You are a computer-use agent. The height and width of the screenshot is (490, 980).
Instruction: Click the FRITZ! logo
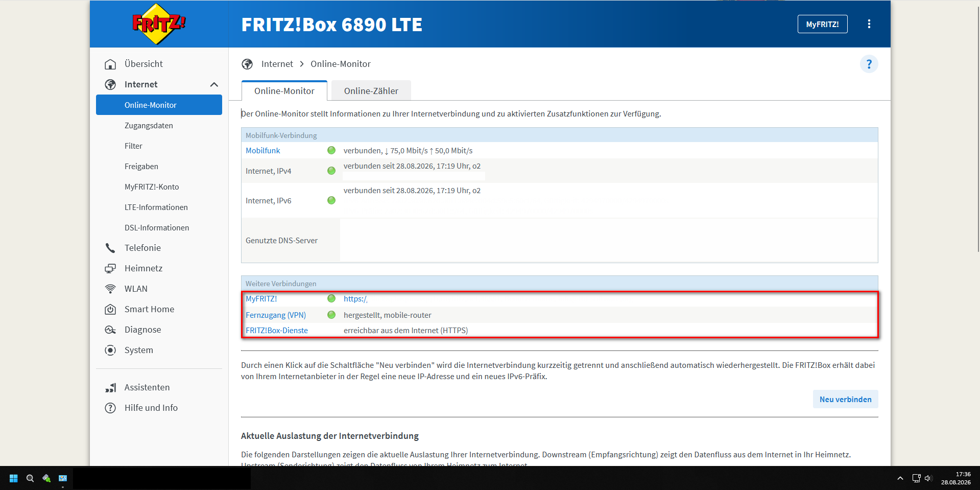point(159,24)
